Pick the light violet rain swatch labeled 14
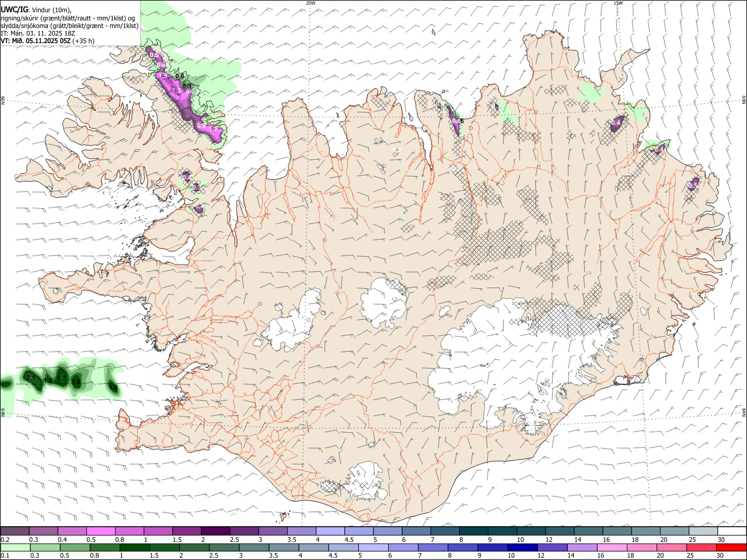 [x=582, y=547]
